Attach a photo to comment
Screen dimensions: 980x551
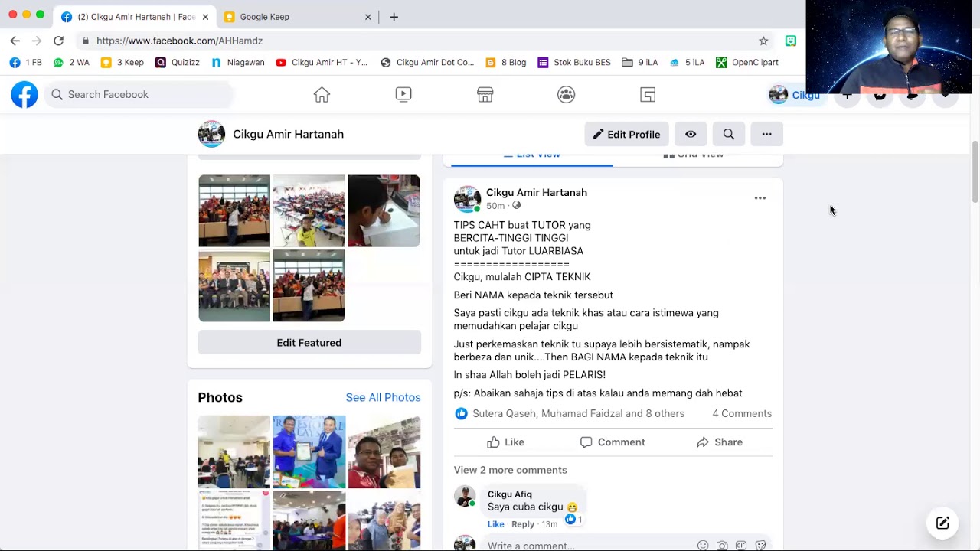click(x=722, y=546)
